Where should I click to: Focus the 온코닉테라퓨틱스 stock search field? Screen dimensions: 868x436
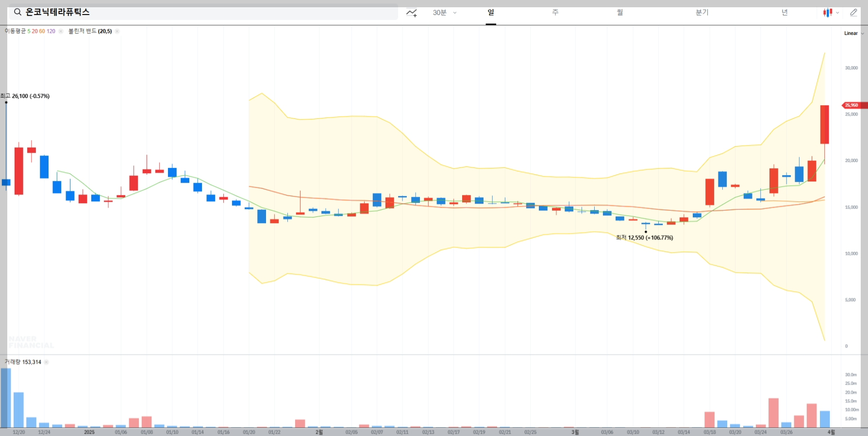203,12
